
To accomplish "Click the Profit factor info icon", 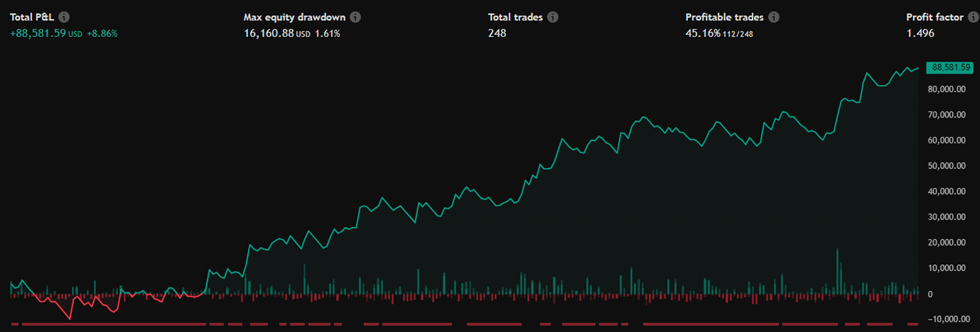I will point(974,17).
